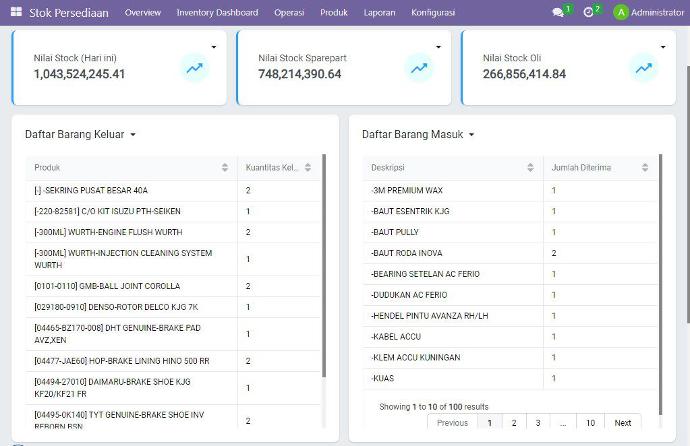Screen dimensions: 690x446
Task: Go to the Next results page
Action: tap(622, 423)
